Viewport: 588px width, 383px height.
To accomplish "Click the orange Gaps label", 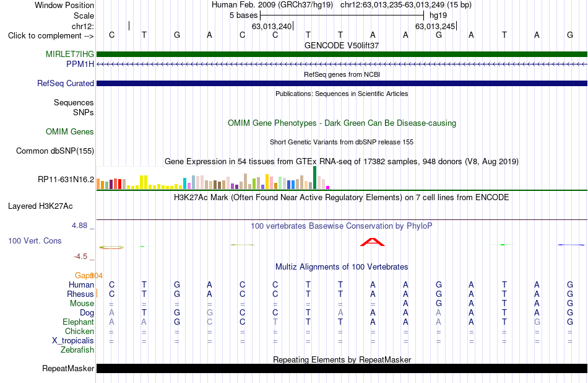I will (84, 276).
